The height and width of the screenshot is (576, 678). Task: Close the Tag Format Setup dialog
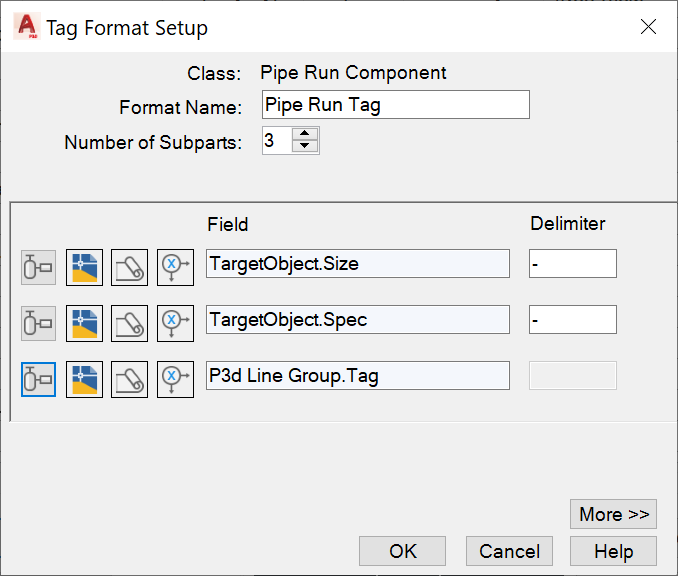(x=648, y=27)
